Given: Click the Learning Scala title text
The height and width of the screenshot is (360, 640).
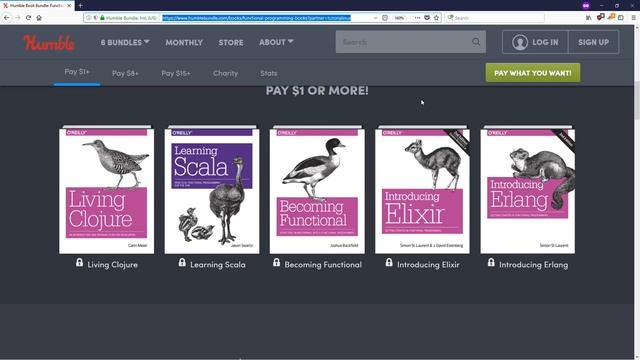Looking at the screenshot, I should (x=218, y=265).
